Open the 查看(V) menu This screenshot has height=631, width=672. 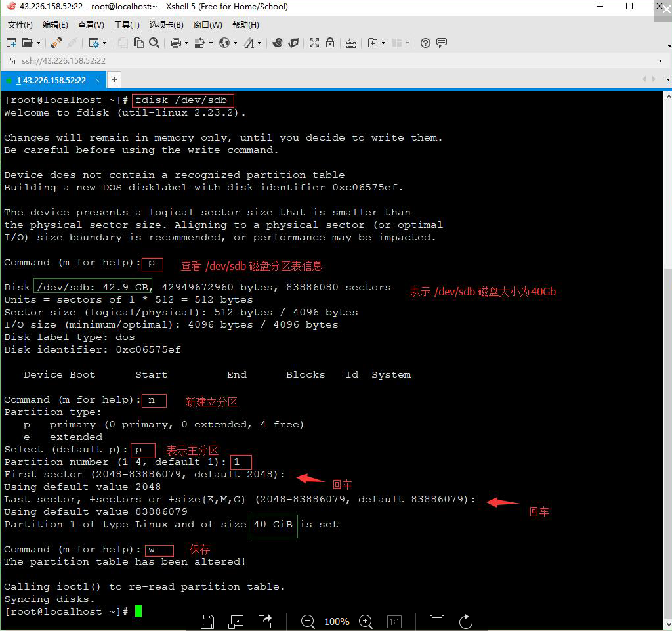[x=91, y=25]
